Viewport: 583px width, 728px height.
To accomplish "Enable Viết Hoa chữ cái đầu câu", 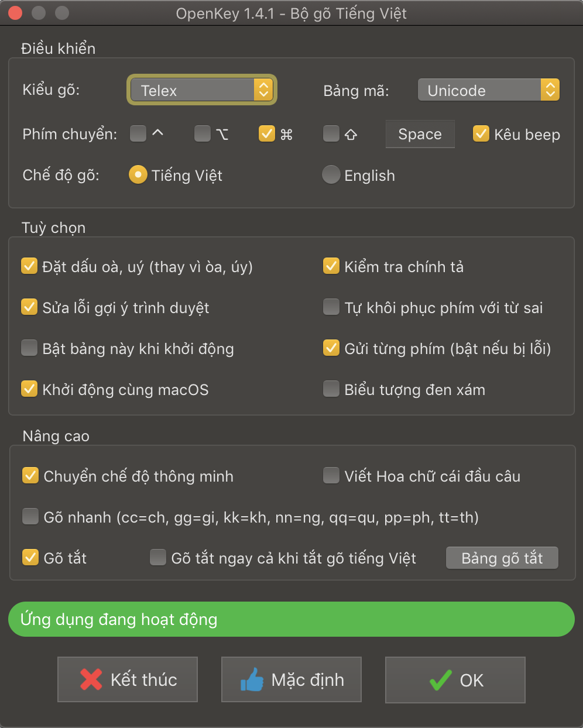I will [x=331, y=475].
